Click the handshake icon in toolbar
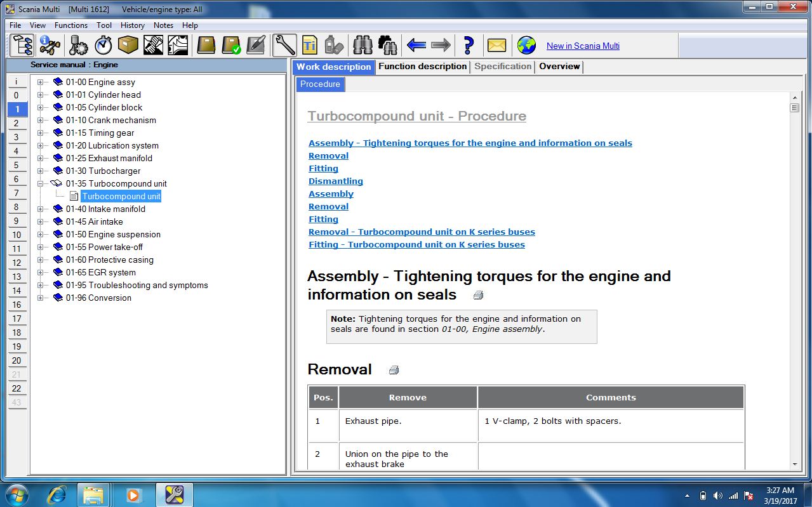 (x=153, y=45)
